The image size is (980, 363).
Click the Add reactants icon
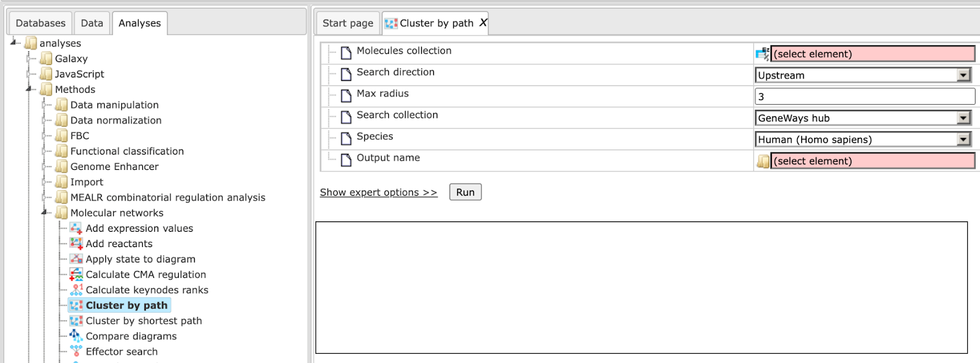(x=76, y=243)
